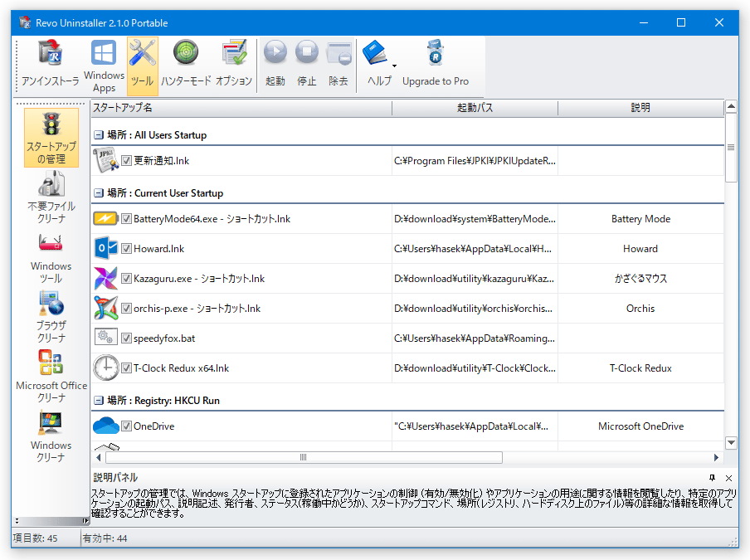
Task: Click the Orchis description cell
Action: click(640, 309)
